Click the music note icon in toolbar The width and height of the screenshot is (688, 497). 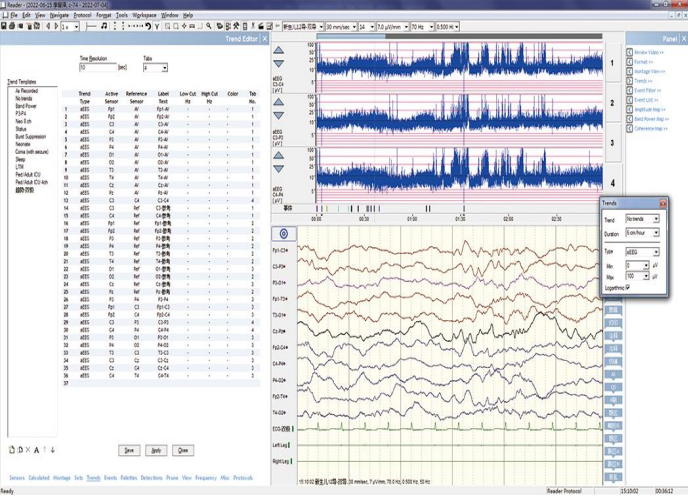click(105, 27)
